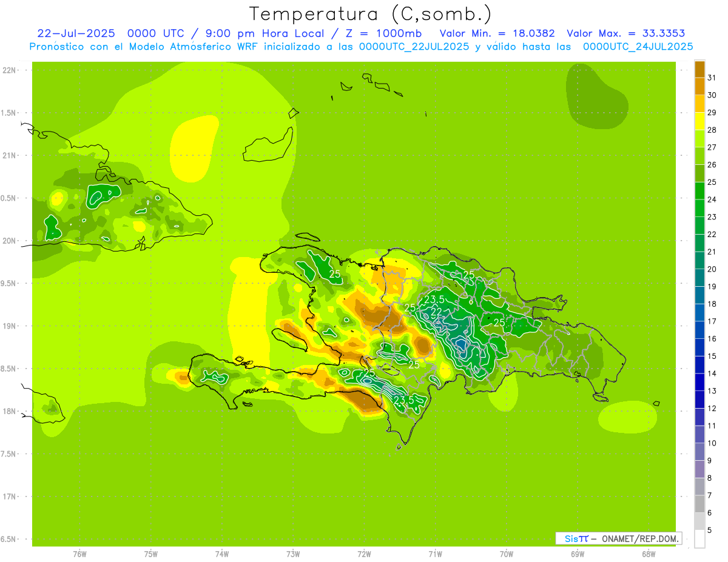The image size is (728, 562).
Task: Click legend color band between 16 and 17
Action: (x=699, y=330)
